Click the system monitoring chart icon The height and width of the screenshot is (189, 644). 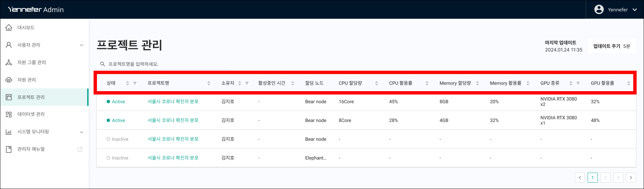pos(9,132)
